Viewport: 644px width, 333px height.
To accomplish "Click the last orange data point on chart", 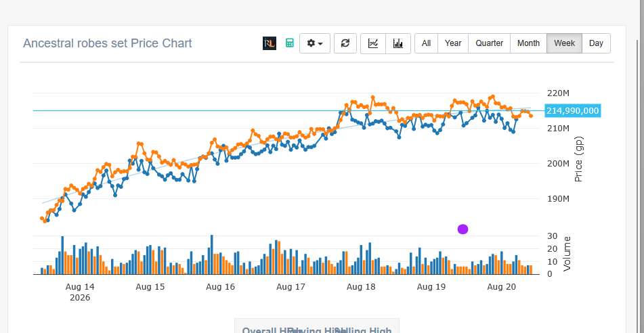I will (x=531, y=116).
